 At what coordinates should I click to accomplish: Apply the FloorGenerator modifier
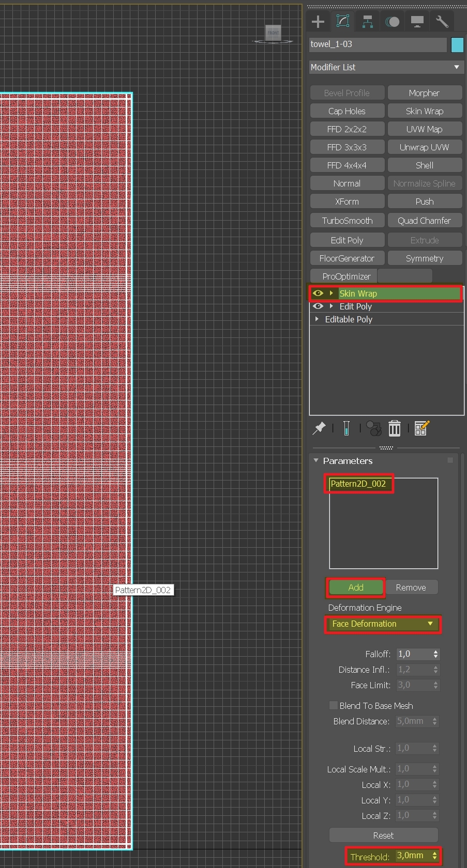(x=347, y=258)
